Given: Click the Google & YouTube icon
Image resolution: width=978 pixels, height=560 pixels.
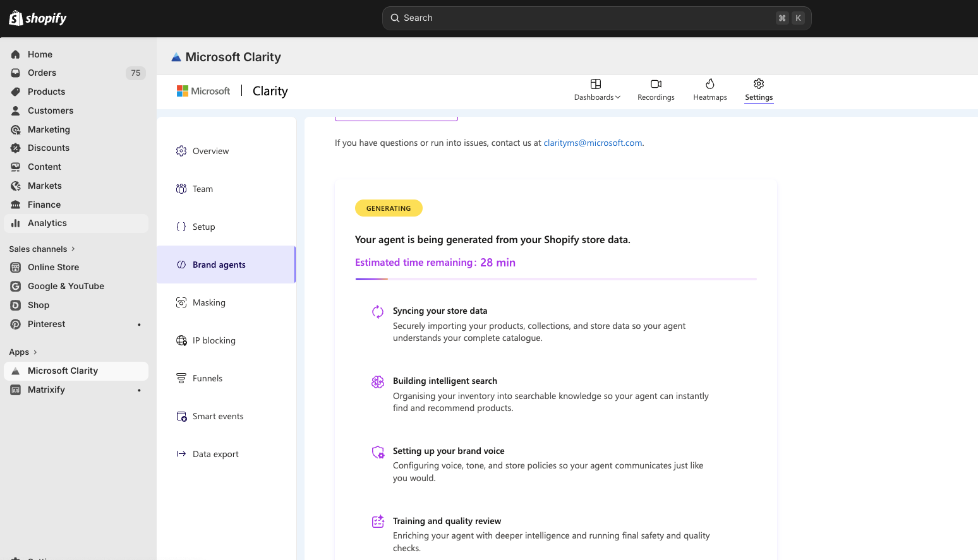Looking at the screenshot, I should coord(16,286).
